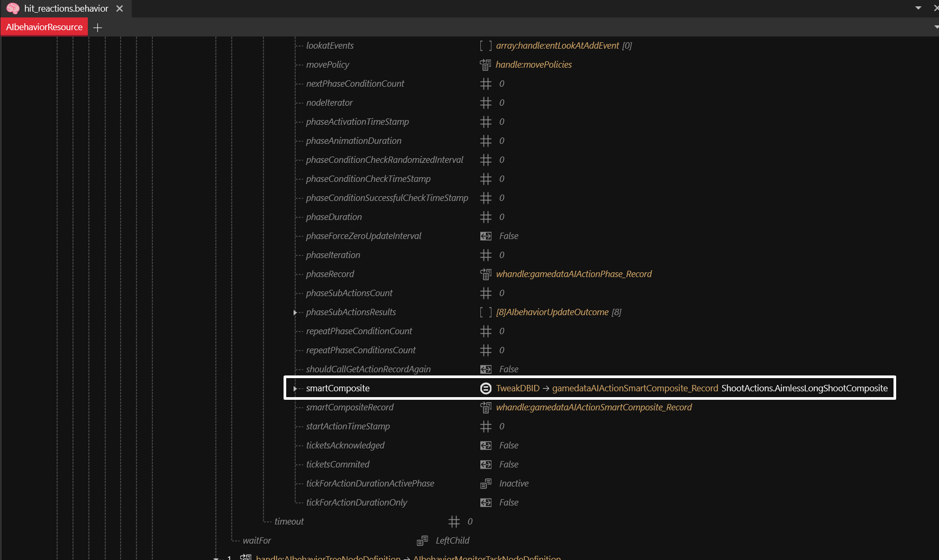Click the handle icon for phaseRecord
Screen dimensions: 939x560
pyautogui.click(x=485, y=274)
